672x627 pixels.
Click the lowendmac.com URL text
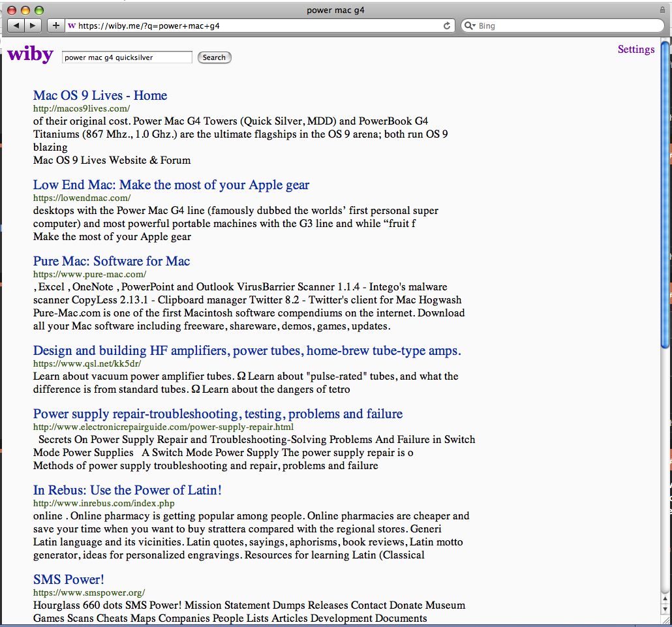click(x=82, y=198)
